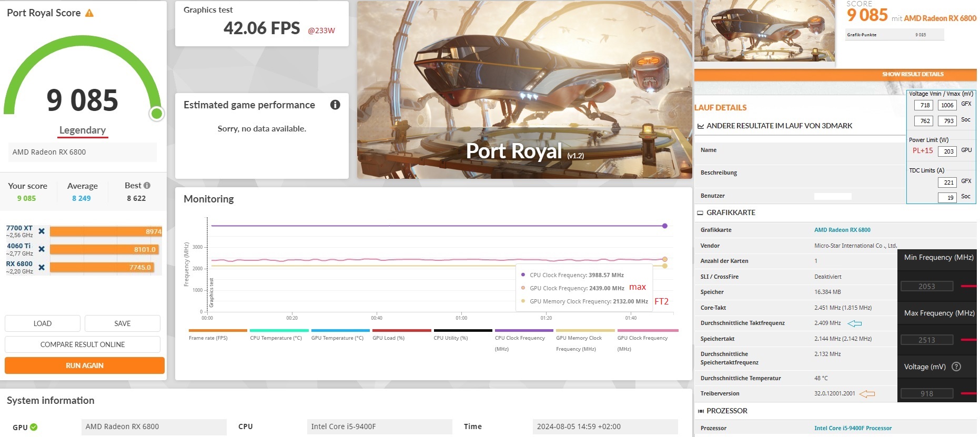Click the GFX Vmax field showing 1006
Viewport: 980px width, 437px height.
pos(947,105)
